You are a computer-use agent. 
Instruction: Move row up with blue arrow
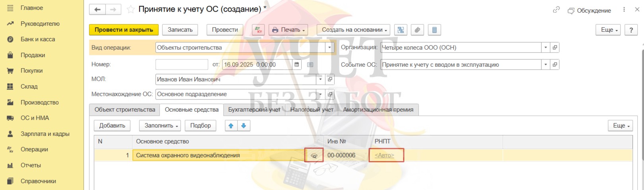231,126
